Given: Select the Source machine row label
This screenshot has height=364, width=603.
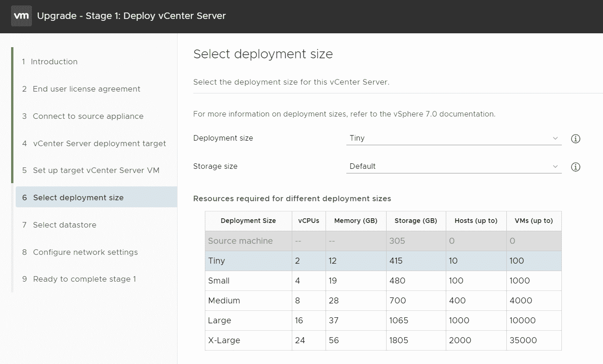Looking at the screenshot, I should [240, 241].
